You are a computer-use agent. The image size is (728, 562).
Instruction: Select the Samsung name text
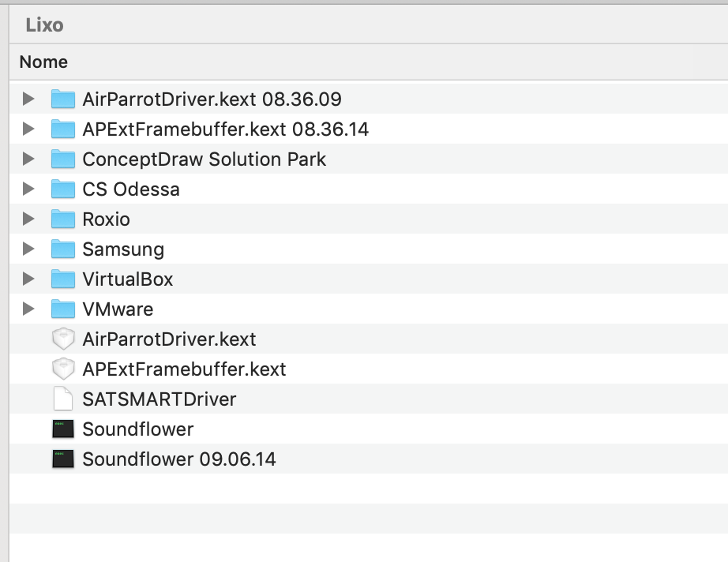click(x=123, y=249)
